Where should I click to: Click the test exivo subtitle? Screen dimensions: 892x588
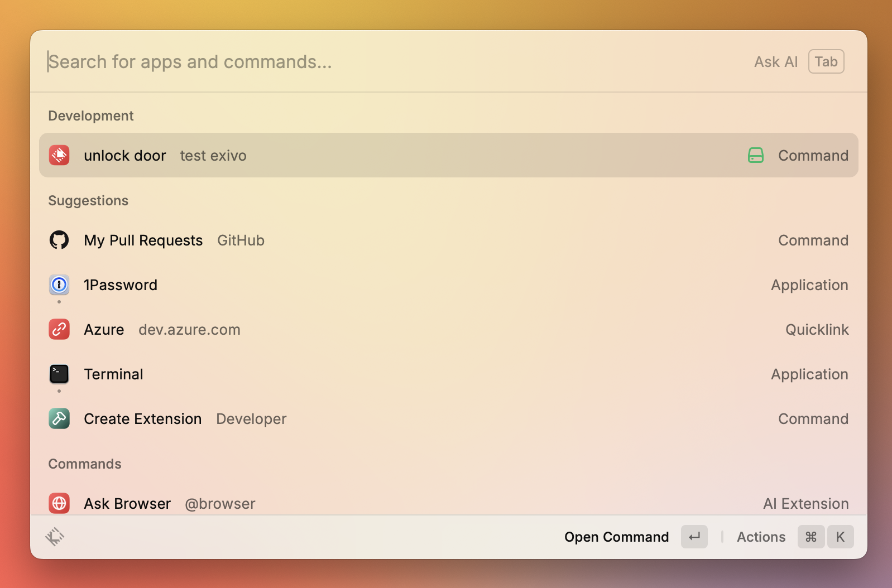[x=213, y=156]
